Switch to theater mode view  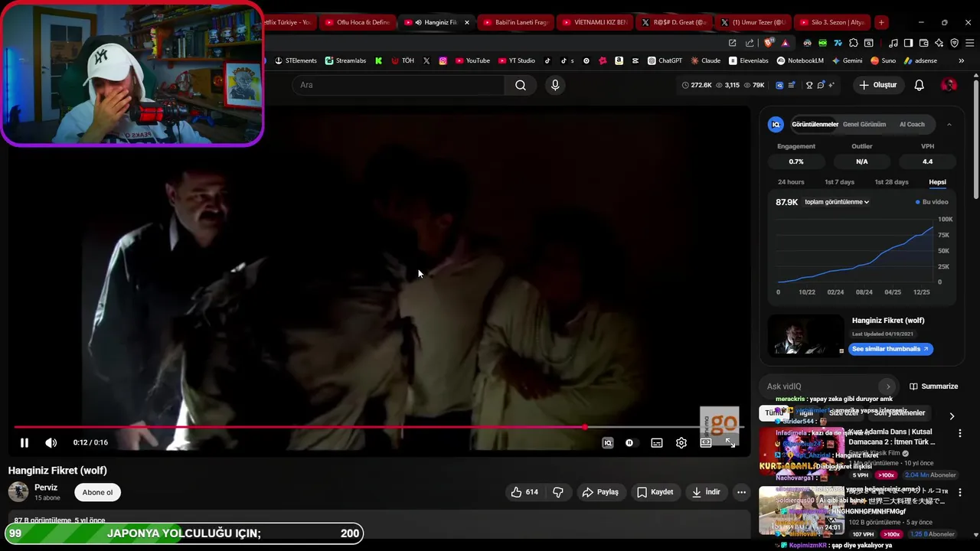point(706,442)
